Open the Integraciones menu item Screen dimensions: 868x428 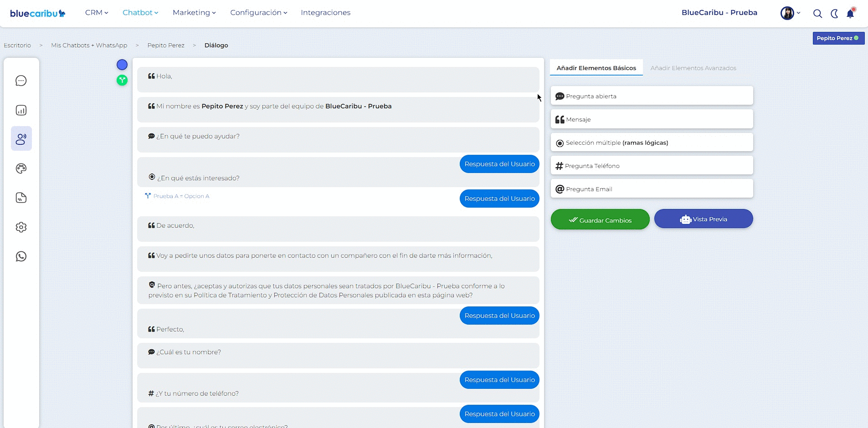(x=325, y=13)
